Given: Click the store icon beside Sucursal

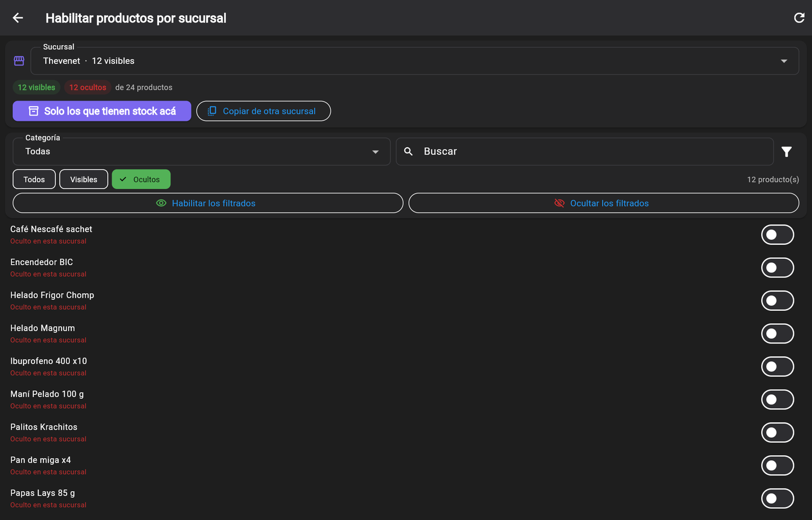Looking at the screenshot, I should click(19, 61).
